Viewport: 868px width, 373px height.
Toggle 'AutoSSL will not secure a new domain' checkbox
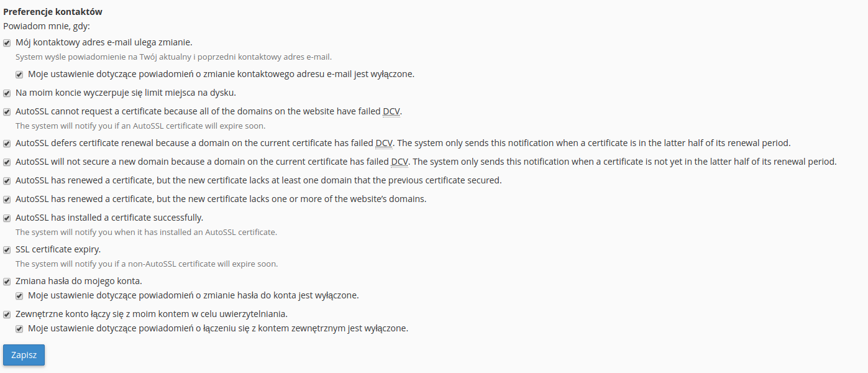point(7,162)
